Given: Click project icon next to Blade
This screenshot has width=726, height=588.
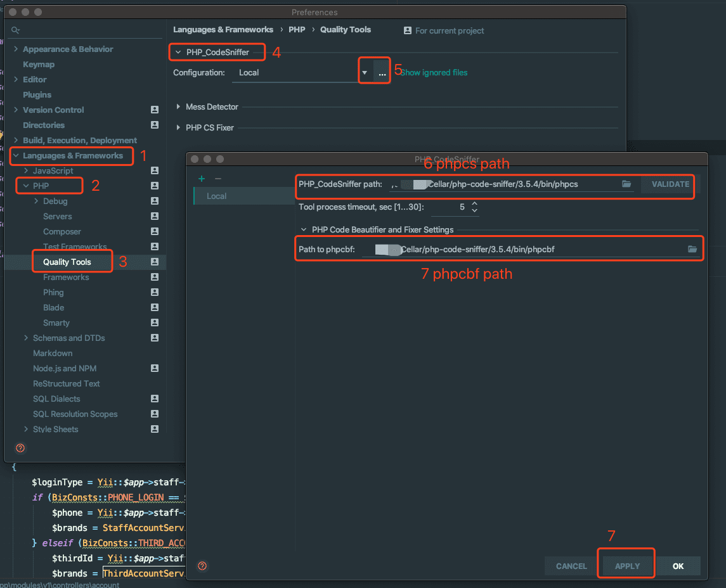Looking at the screenshot, I should 155,307.
